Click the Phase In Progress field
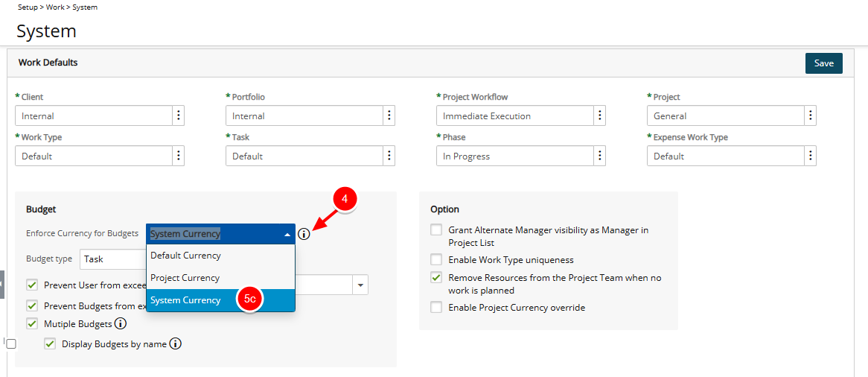Viewport: 868px width, 377px height. [x=515, y=156]
